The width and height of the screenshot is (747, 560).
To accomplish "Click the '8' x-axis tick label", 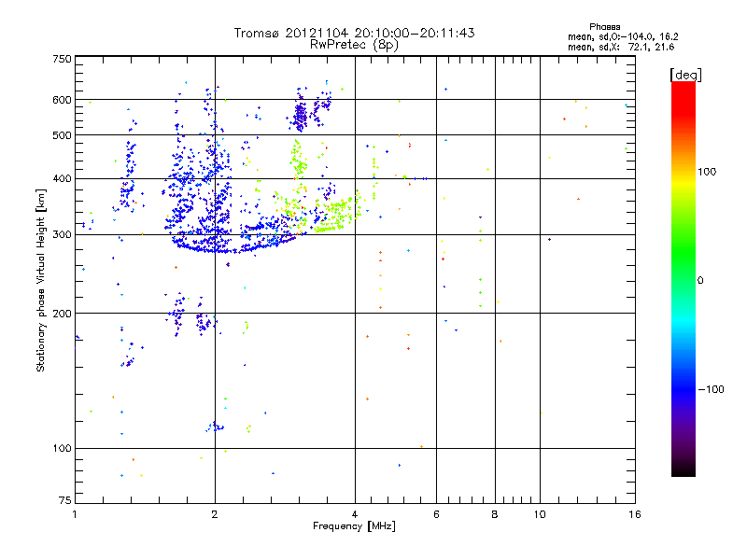I will 495,514.
